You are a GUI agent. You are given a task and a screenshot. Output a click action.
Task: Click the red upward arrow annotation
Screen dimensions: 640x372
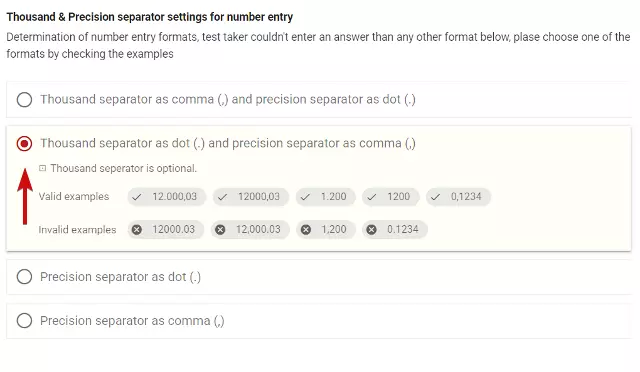click(x=25, y=196)
